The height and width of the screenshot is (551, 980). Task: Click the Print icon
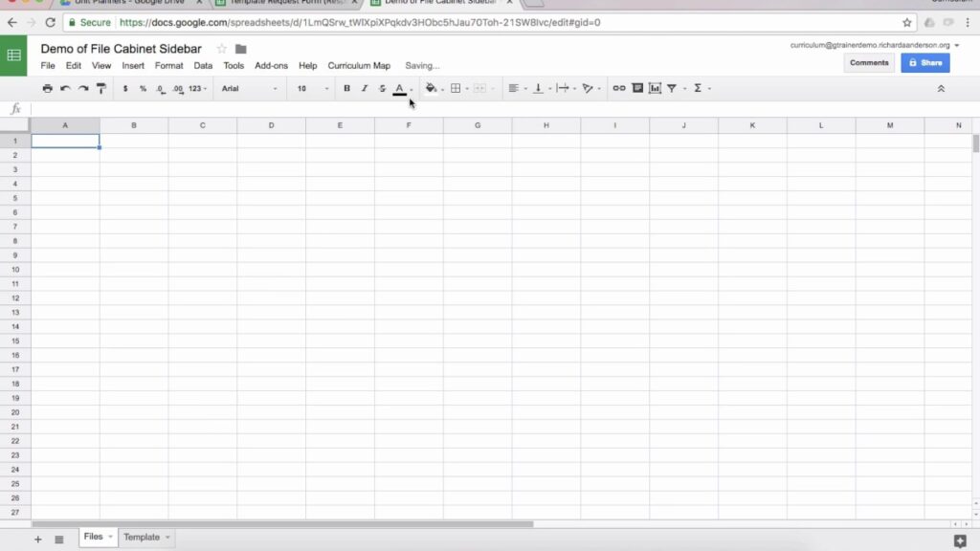click(x=47, y=88)
